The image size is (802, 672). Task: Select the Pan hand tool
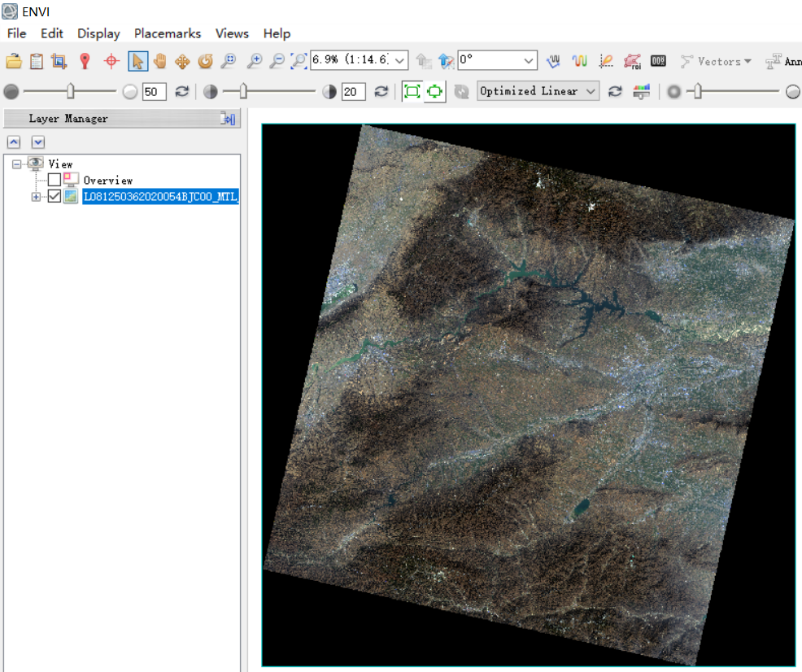click(x=160, y=61)
